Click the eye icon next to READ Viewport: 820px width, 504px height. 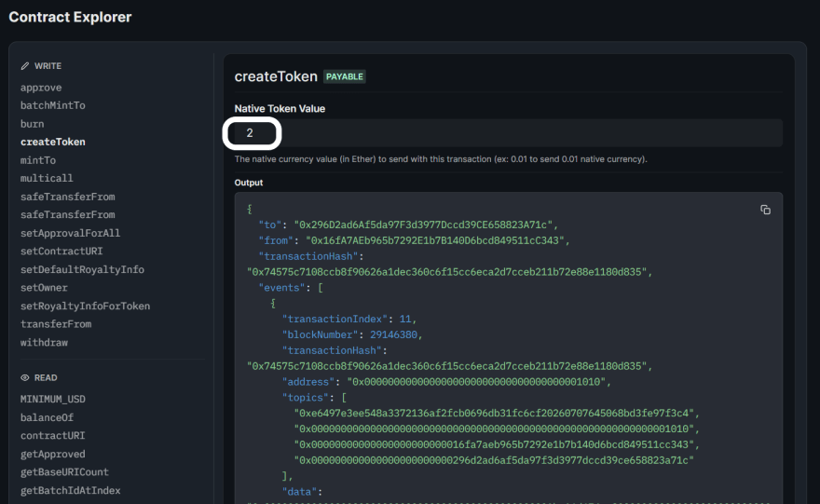24,377
